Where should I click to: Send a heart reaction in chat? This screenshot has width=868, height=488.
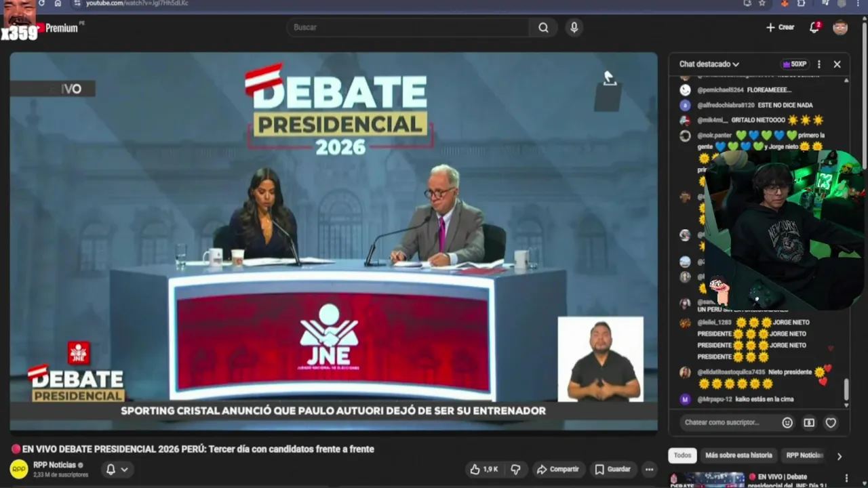[x=831, y=423]
